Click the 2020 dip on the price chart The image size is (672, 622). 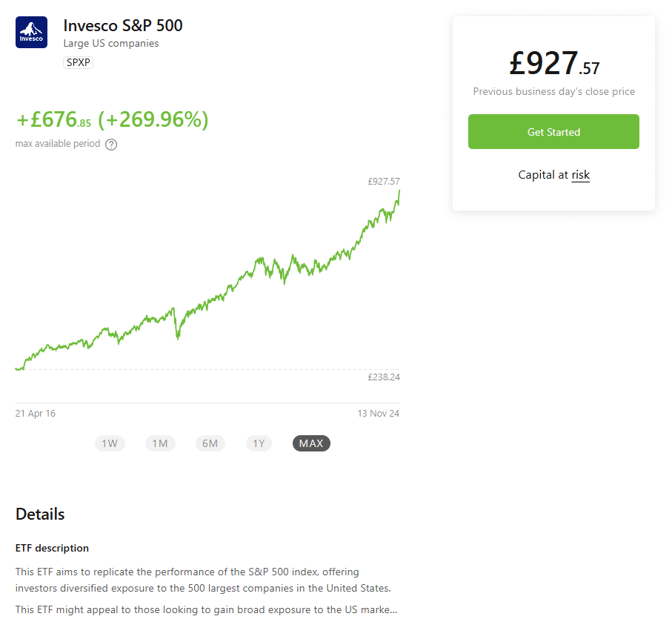(177, 337)
